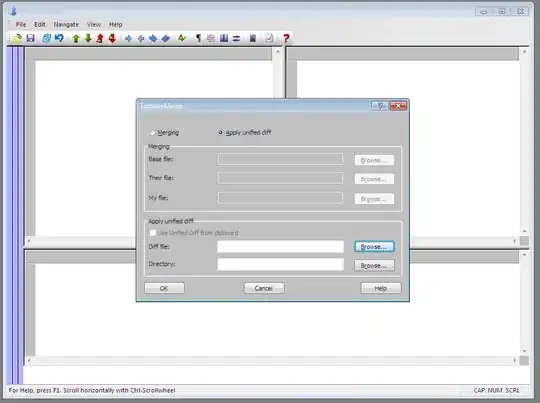Click Browse next to Diff file
The width and height of the screenshot is (540, 403).
point(374,247)
